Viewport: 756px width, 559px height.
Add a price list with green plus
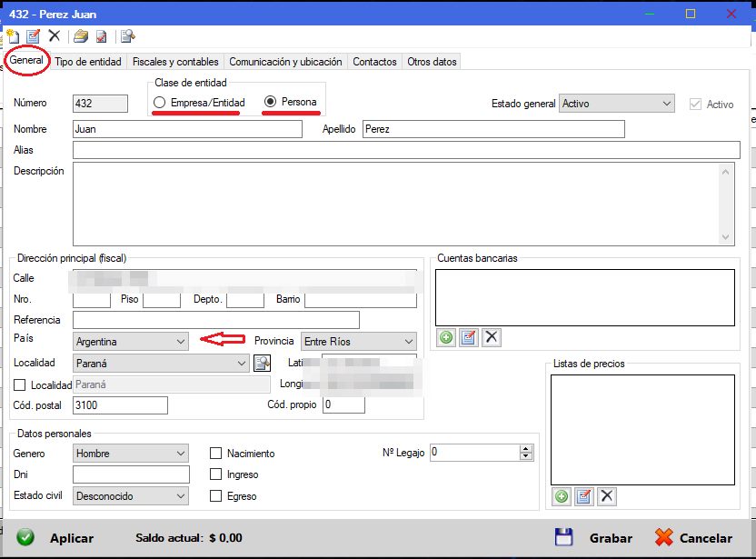tap(562, 496)
